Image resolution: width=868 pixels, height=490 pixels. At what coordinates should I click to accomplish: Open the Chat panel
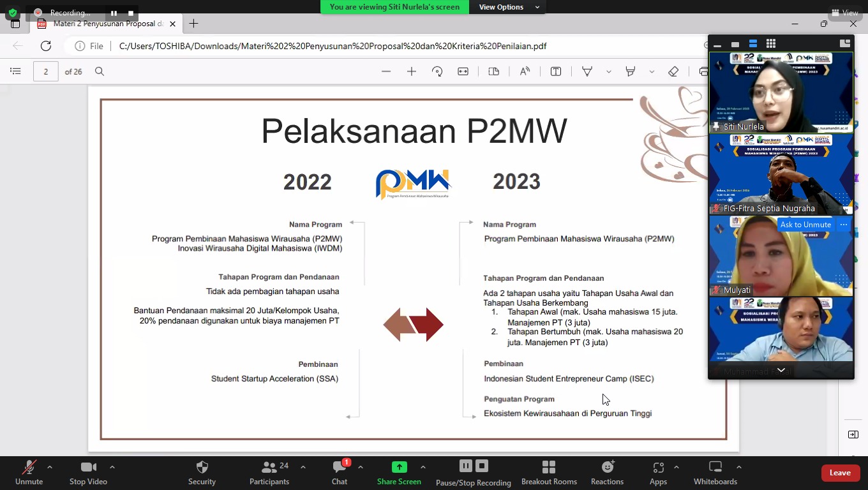pyautogui.click(x=339, y=473)
